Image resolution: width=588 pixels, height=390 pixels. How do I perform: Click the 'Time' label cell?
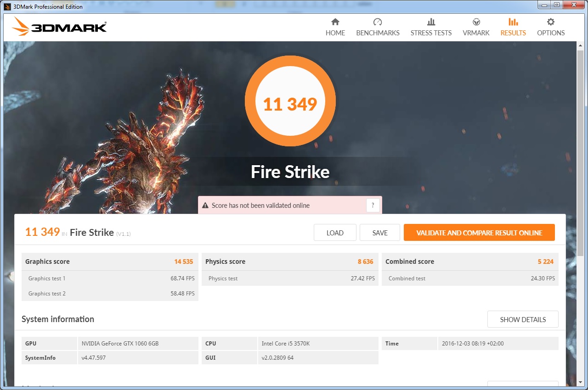409,344
